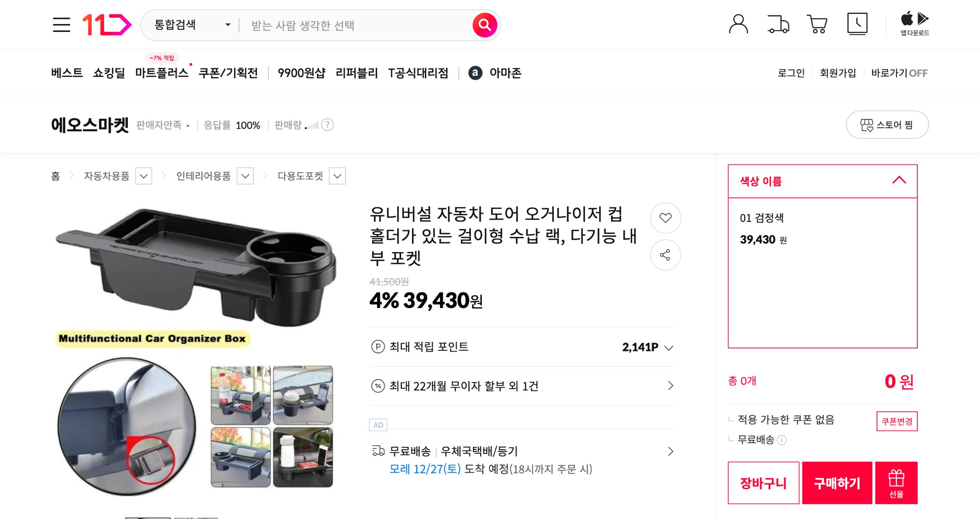This screenshot has height=519, width=980.
Task: Add product to wishlist heart
Action: click(665, 218)
